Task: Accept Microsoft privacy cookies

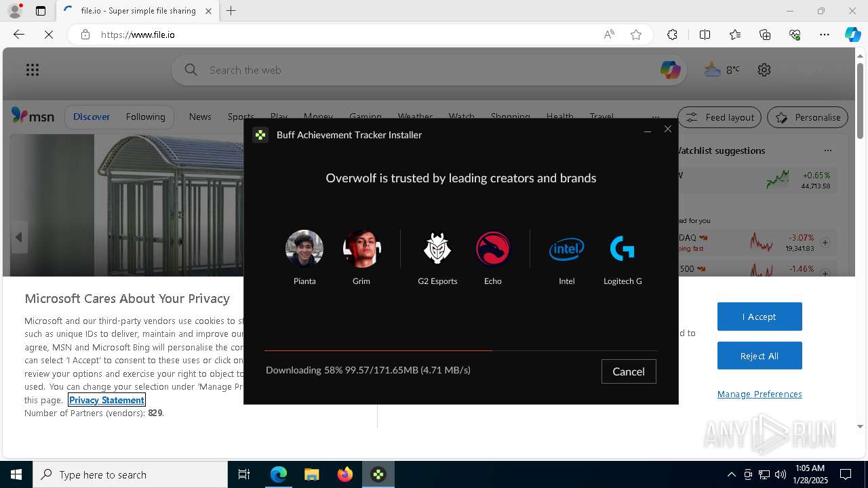Action: pyautogui.click(x=759, y=317)
